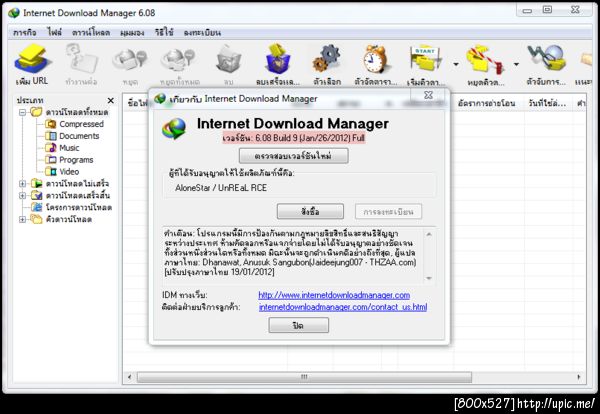
Task: Open the ไฟล์ menu
Action: click(54, 33)
